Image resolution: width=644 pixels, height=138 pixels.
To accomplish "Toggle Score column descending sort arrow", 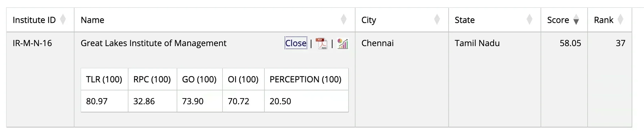I will pyautogui.click(x=576, y=20).
